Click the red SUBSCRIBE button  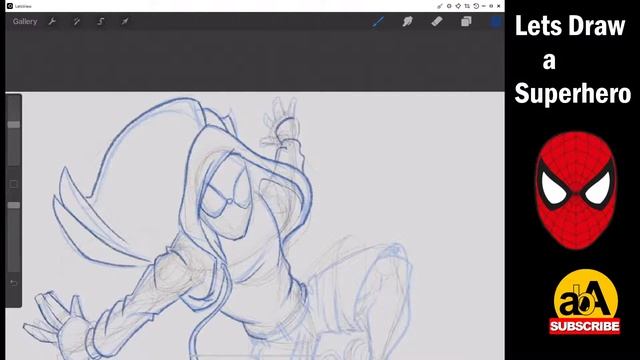pos(585,326)
